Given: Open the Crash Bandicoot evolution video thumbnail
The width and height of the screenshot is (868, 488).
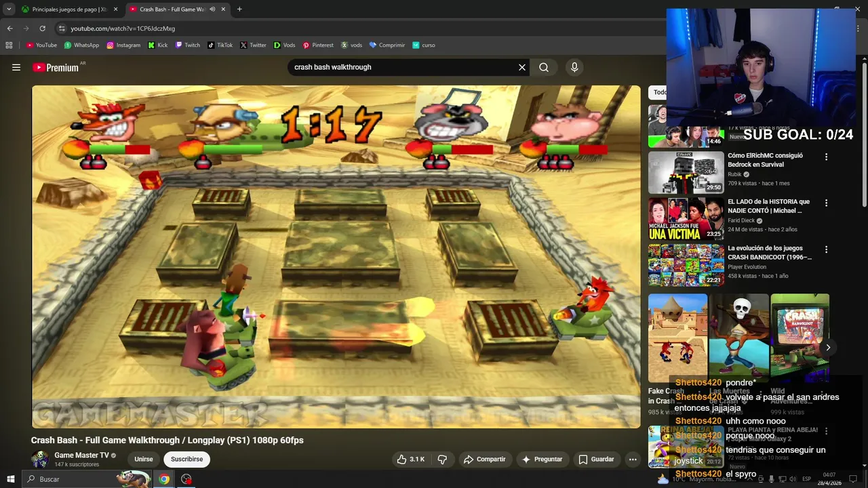Looking at the screenshot, I should [x=686, y=265].
